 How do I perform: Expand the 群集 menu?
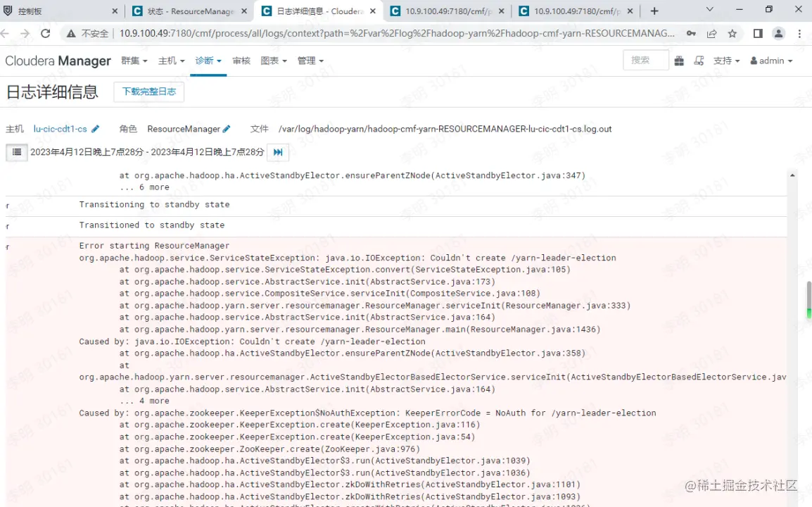coord(134,61)
